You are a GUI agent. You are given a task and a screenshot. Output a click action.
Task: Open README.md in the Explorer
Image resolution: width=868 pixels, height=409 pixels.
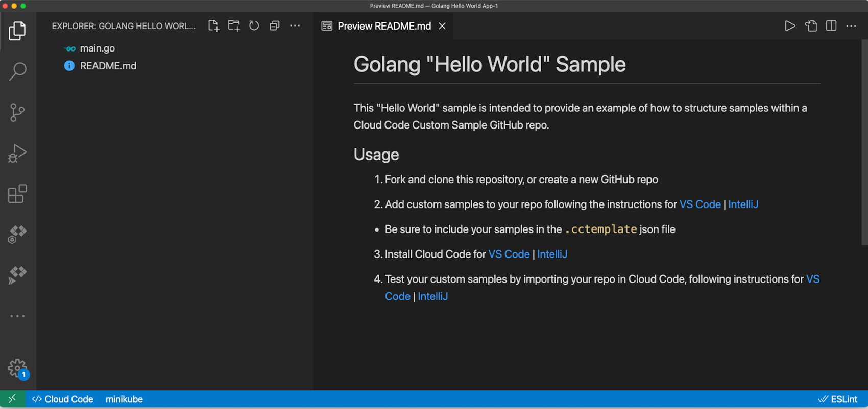tap(108, 66)
